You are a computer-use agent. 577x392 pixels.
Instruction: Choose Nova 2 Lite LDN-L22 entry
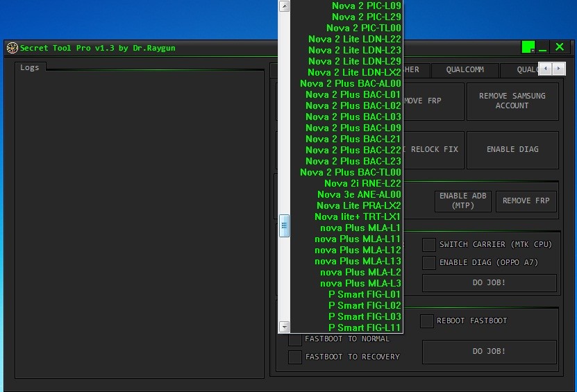(x=346, y=39)
